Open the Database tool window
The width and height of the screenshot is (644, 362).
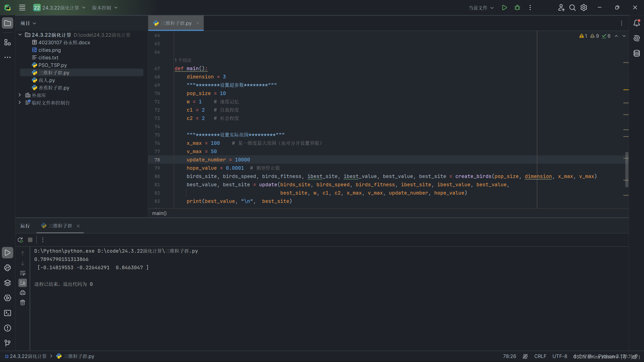point(637,53)
